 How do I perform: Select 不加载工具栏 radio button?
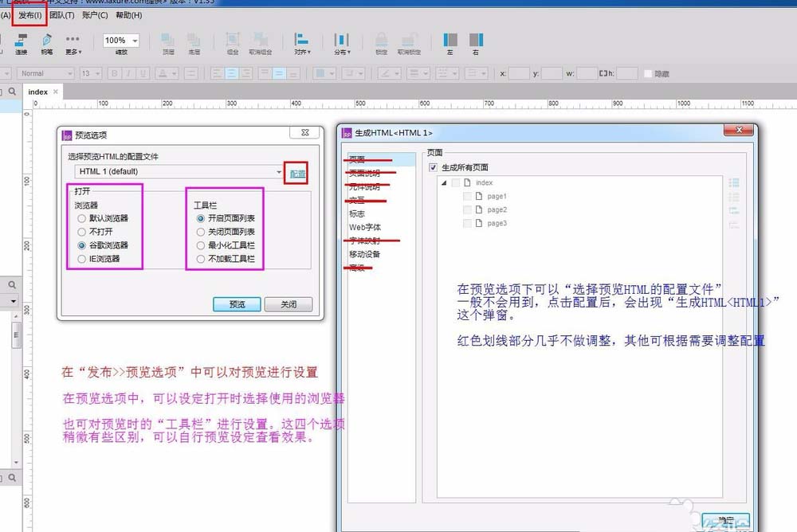(x=201, y=259)
